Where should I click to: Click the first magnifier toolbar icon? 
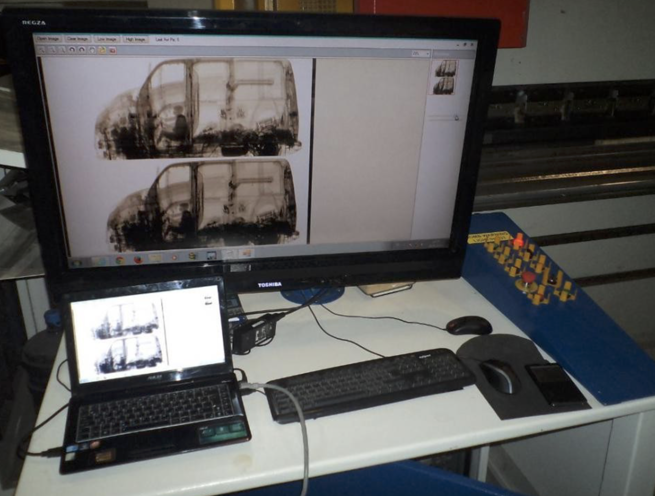(42, 50)
